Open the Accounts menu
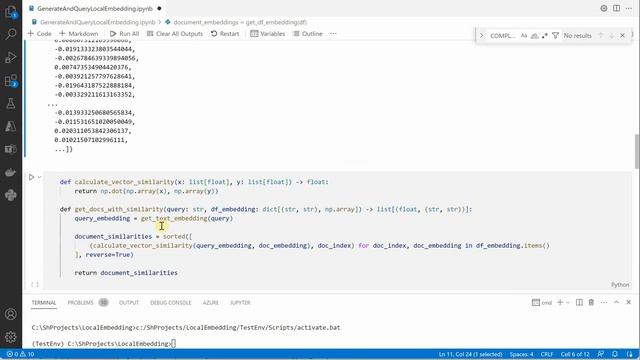The image size is (640, 360). point(11,314)
